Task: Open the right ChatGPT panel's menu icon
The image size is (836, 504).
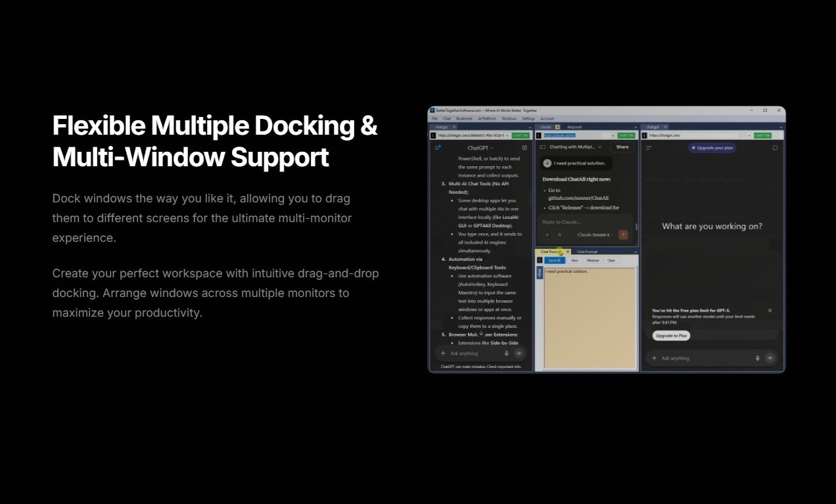Action: point(649,148)
